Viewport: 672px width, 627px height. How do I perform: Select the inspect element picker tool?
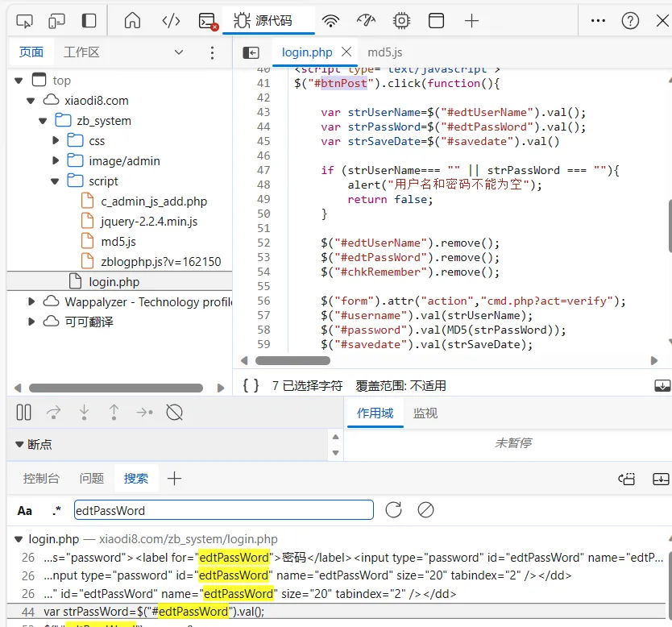click(x=24, y=21)
